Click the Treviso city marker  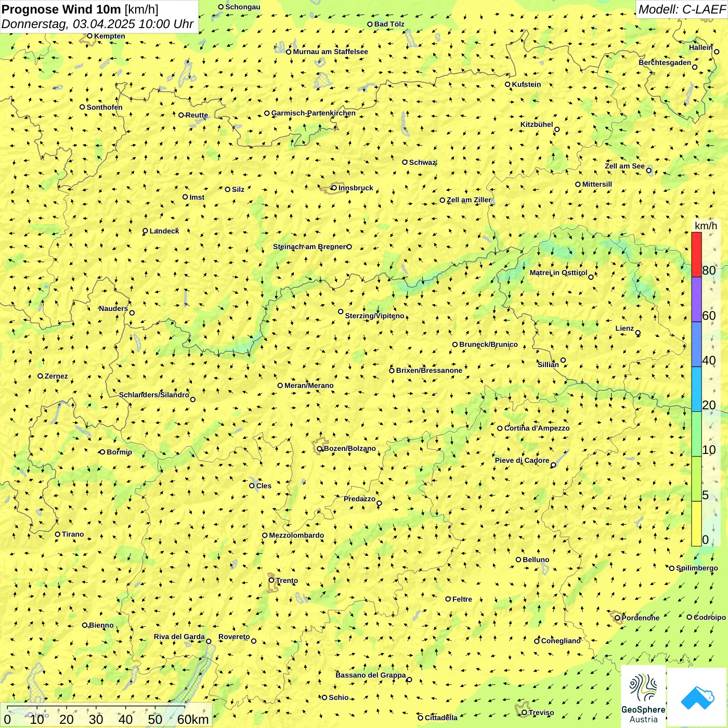coord(524,712)
